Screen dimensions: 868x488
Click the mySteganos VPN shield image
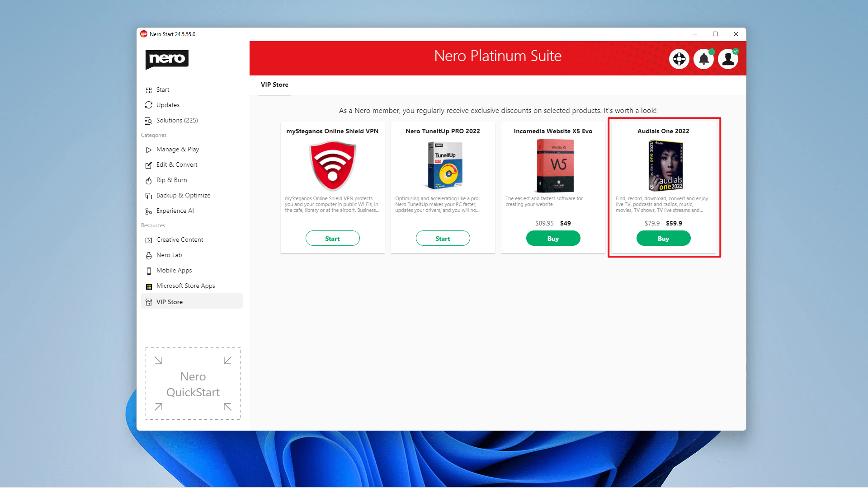[332, 165]
